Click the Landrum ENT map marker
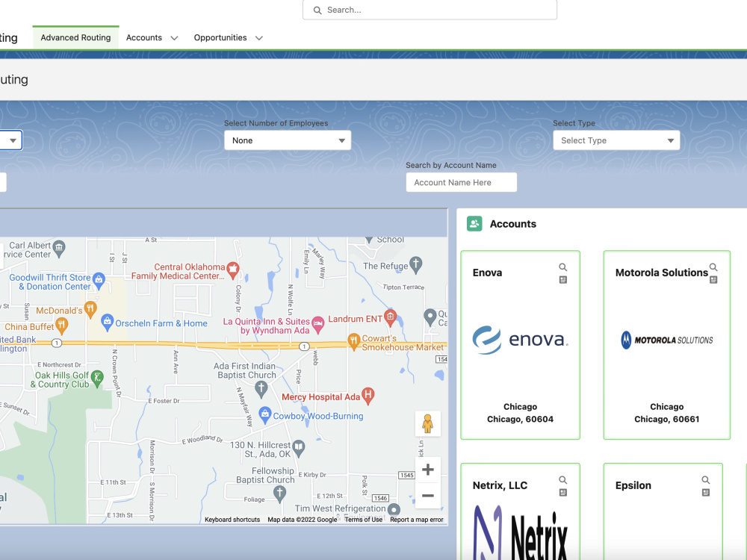This screenshot has width=747, height=560. pos(390,317)
